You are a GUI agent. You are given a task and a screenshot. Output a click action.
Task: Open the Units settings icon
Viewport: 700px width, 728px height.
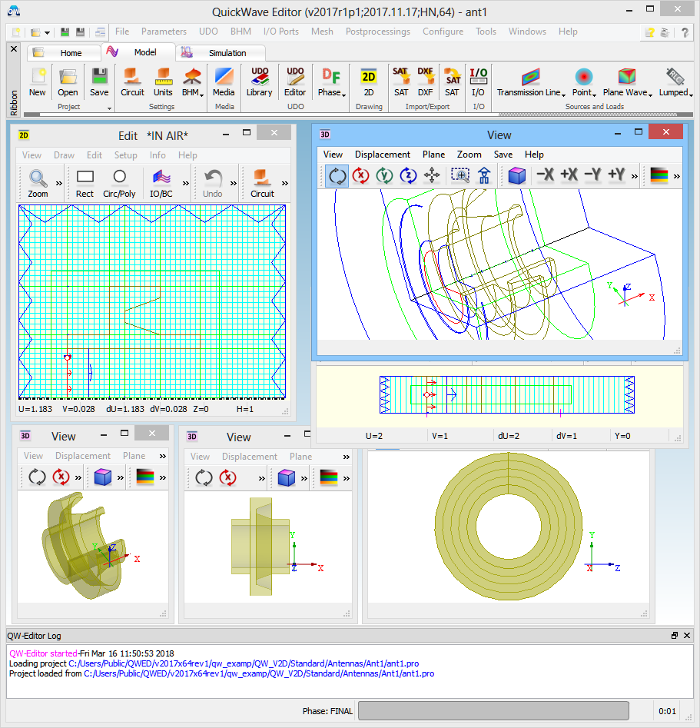click(x=163, y=81)
